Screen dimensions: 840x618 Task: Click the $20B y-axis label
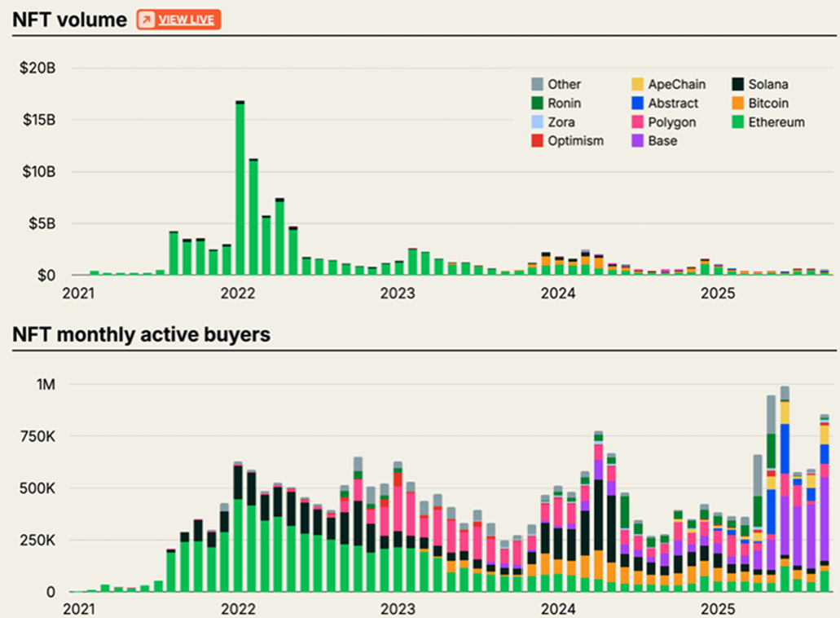coord(37,68)
